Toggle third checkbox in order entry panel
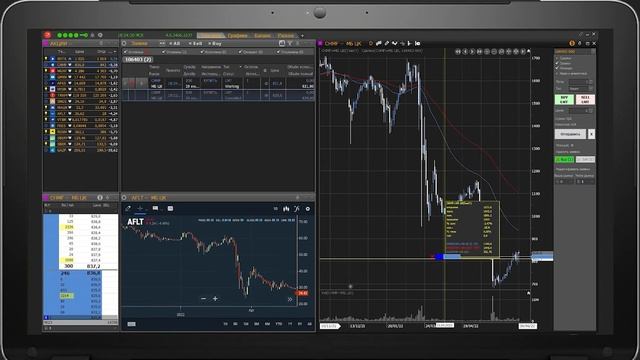The width and height of the screenshot is (640, 360). 557,68
